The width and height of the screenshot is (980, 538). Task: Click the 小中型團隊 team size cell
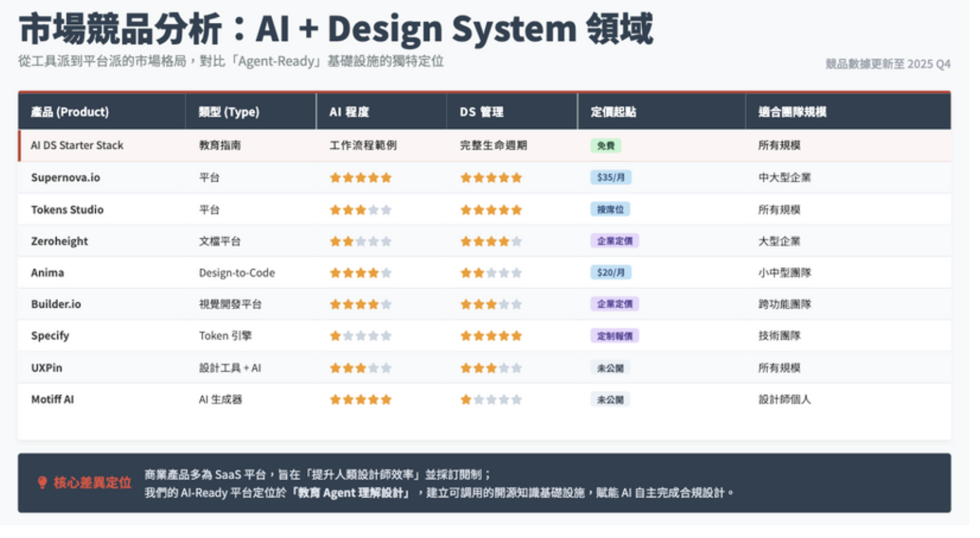(x=785, y=273)
